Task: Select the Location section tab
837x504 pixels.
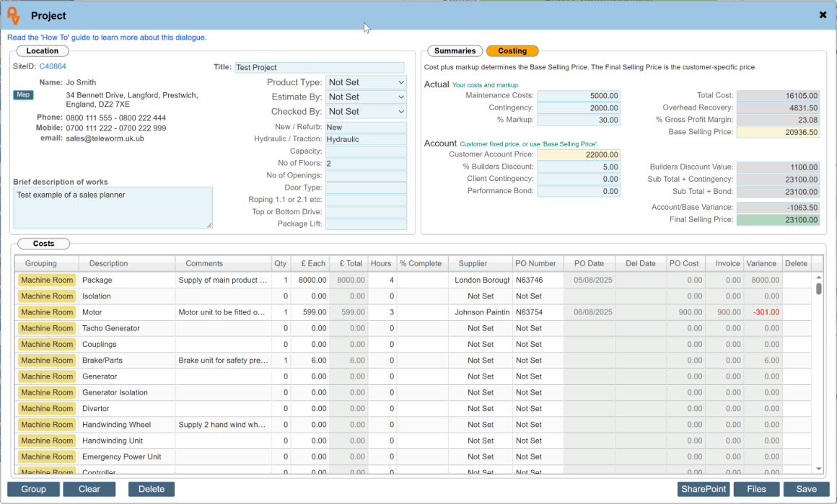Action: pyautogui.click(x=42, y=50)
